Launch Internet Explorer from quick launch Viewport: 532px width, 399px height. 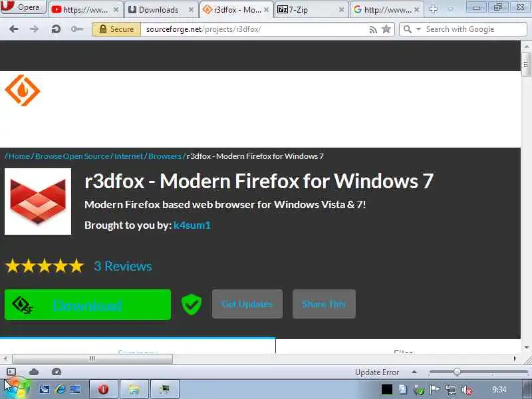click(60, 389)
